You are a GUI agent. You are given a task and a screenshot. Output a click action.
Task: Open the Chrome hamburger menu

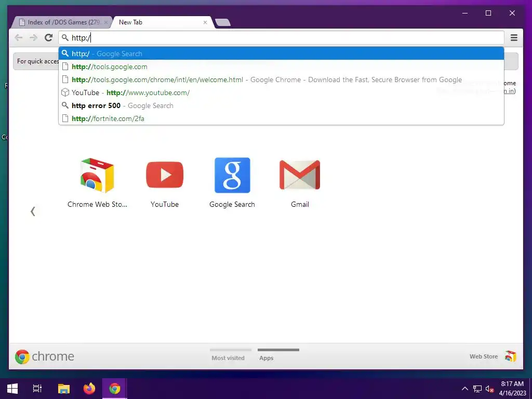point(514,37)
